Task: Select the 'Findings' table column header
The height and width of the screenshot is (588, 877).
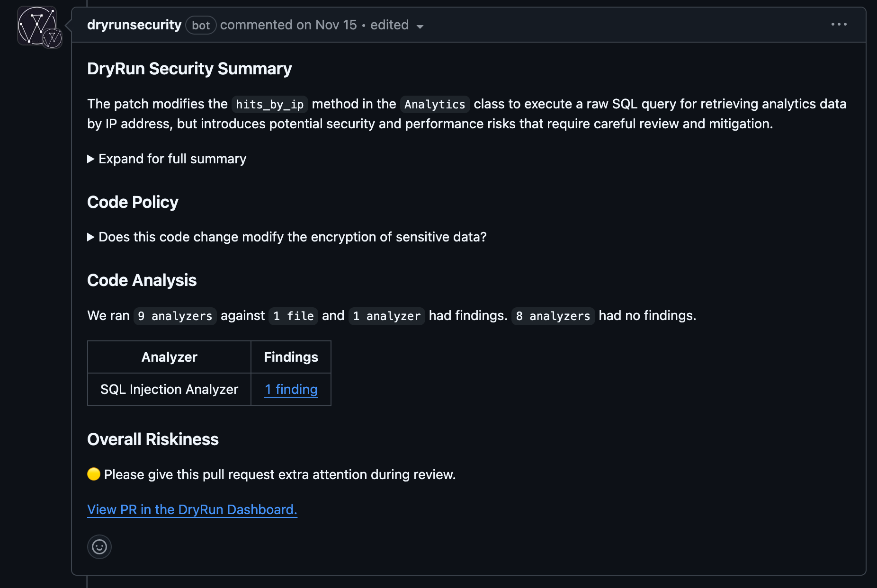Action: click(x=291, y=357)
